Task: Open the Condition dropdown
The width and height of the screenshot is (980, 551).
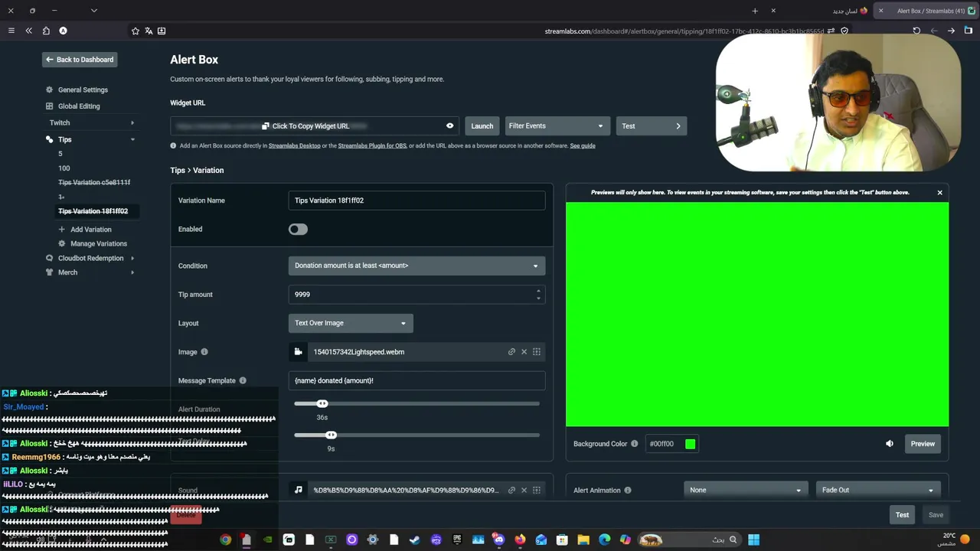Action: tap(416, 266)
